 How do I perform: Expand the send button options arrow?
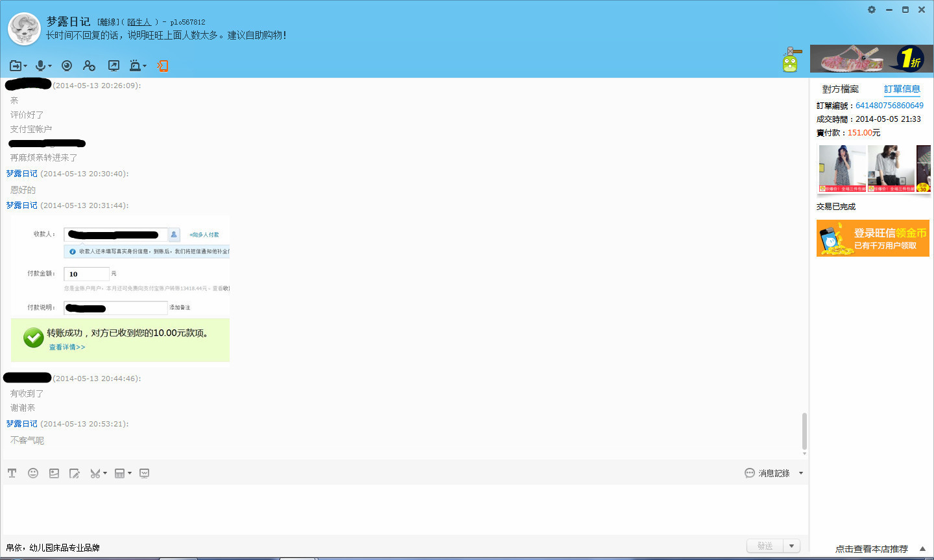tap(792, 546)
